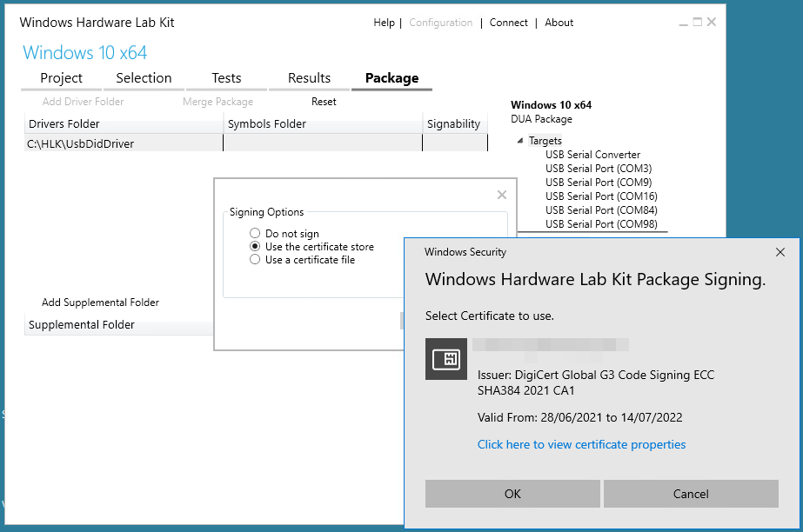The height and width of the screenshot is (532, 803).
Task: Open the Results tab
Action: click(309, 77)
